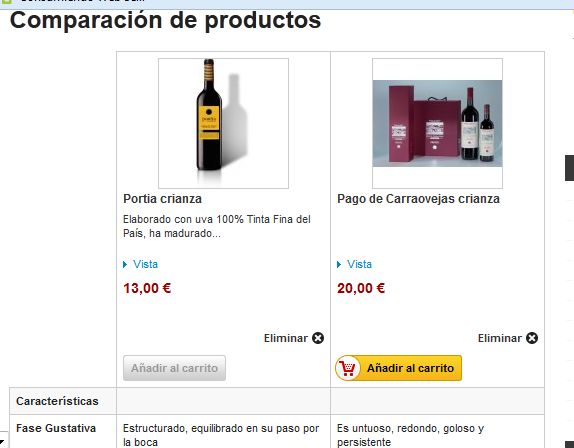Open the Pago de Carraovejas product image

[437, 123]
